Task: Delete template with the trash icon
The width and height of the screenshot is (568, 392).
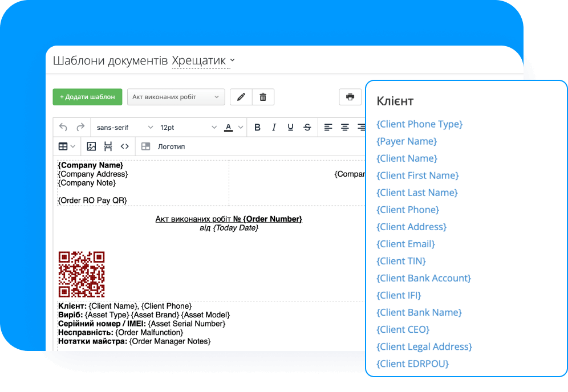Action: click(x=263, y=97)
